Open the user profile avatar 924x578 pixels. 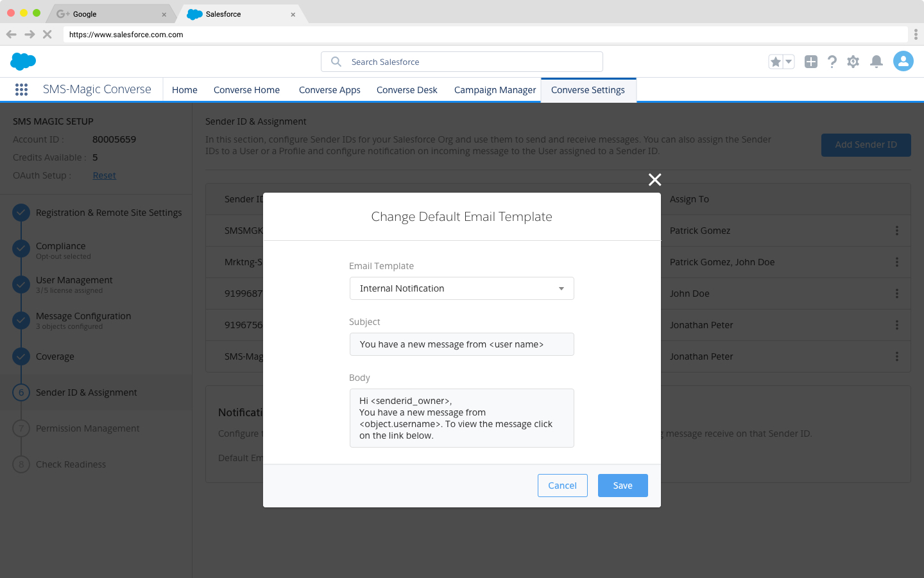click(903, 61)
